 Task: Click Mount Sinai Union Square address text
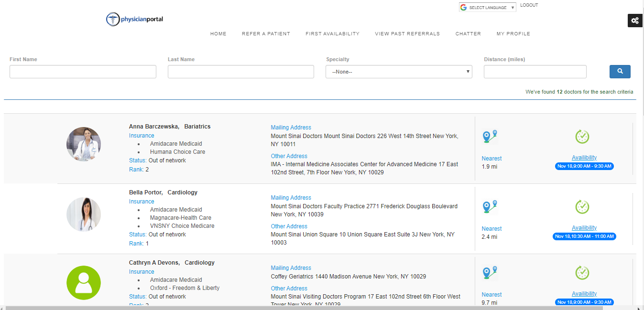(x=363, y=238)
